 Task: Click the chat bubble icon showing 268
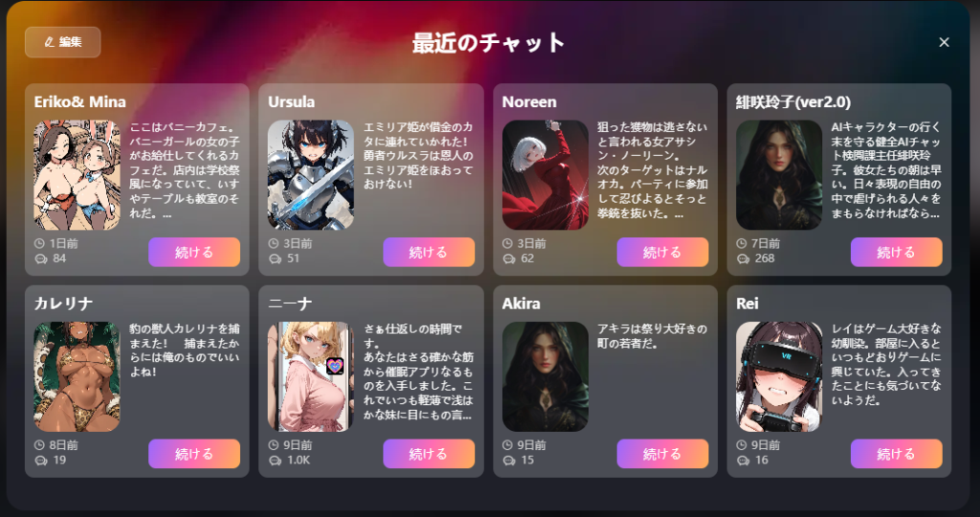tap(743, 258)
